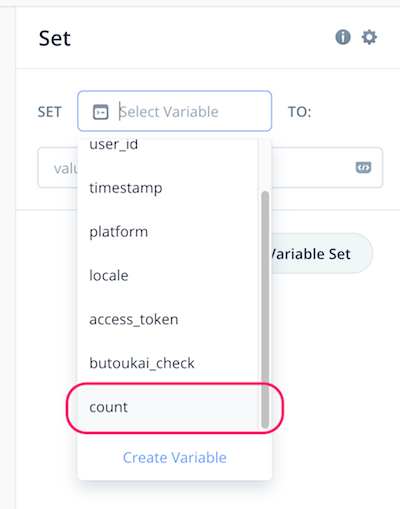
Task: Focus the Select Variable combo box
Action: pyautogui.click(x=175, y=111)
